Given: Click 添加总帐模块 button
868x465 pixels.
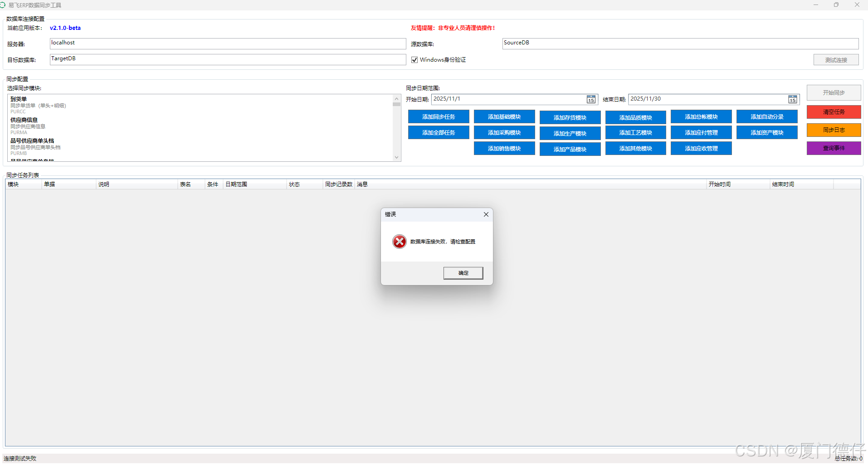Looking at the screenshot, I should pyautogui.click(x=701, y=117).
